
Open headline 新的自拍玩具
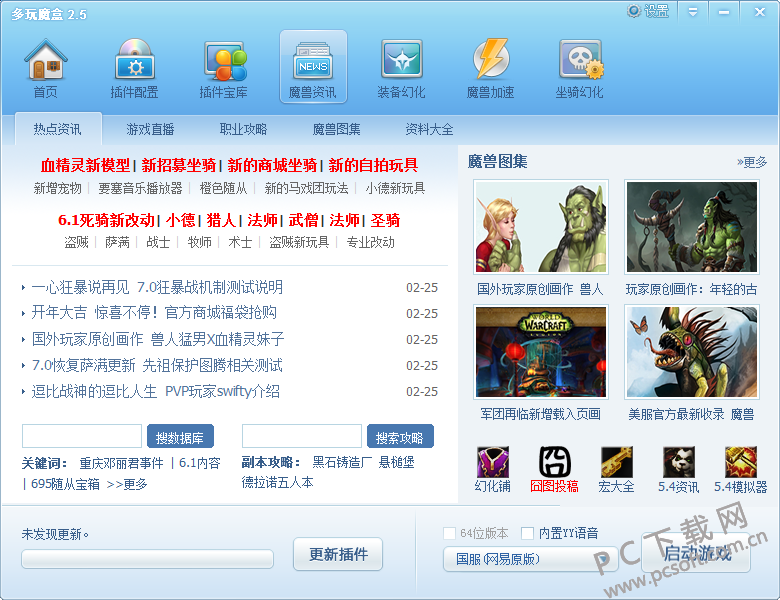[x=373, y=165]
